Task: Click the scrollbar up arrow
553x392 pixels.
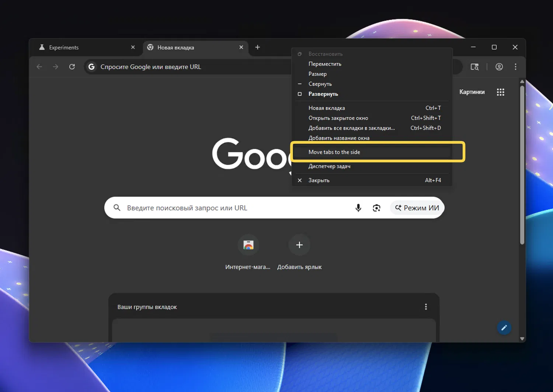Action: coord(522,81)
